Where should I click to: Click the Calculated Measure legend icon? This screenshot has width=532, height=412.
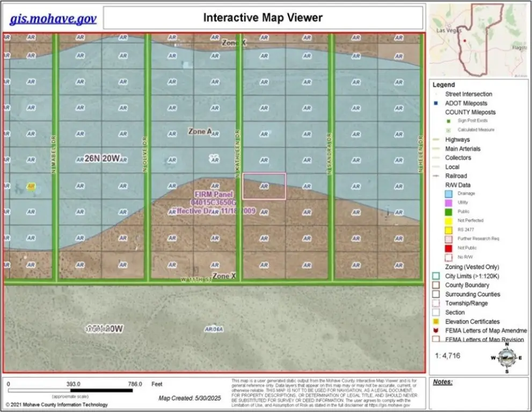(448, 130)
